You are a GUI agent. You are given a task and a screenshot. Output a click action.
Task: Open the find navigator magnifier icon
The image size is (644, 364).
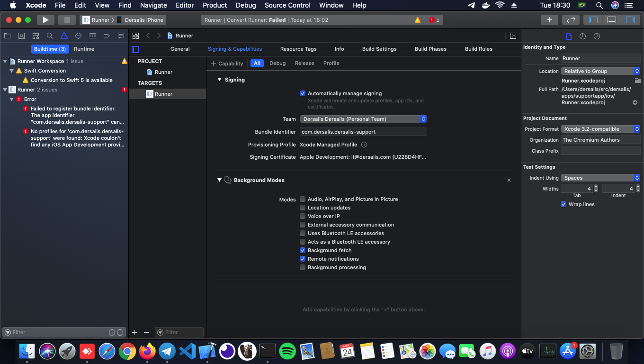coord(50,36)
